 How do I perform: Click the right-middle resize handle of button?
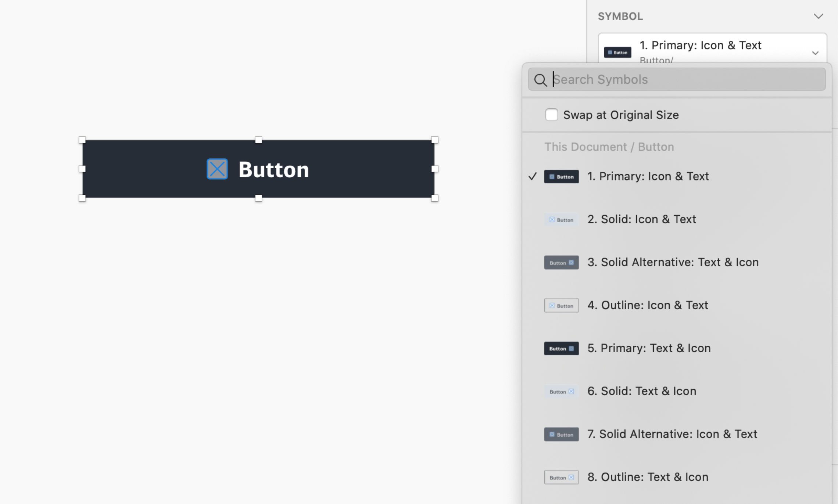pyautogui.click(x=434, y=169)
